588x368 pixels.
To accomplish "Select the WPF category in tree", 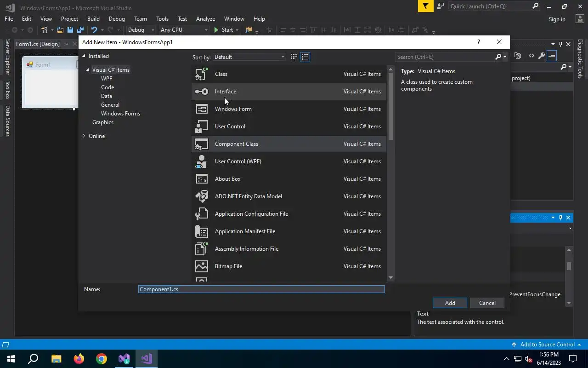I will tap(107, 79).
